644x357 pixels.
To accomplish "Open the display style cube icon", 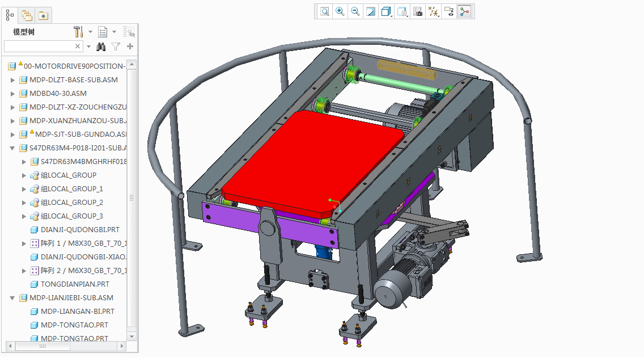I will point(386,11).
